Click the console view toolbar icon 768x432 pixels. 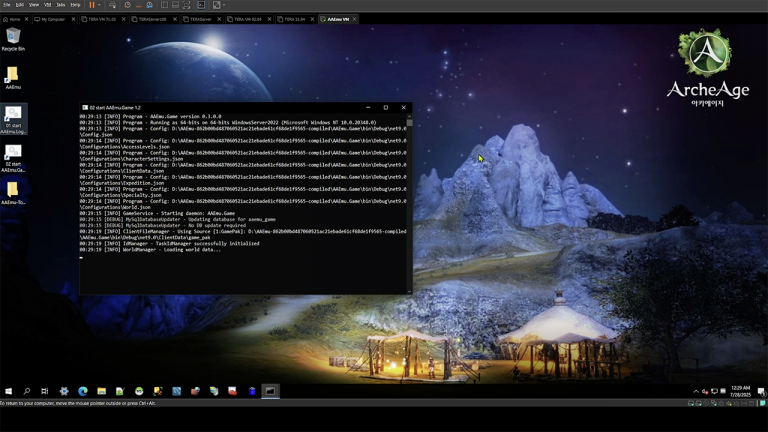[201, 5]
